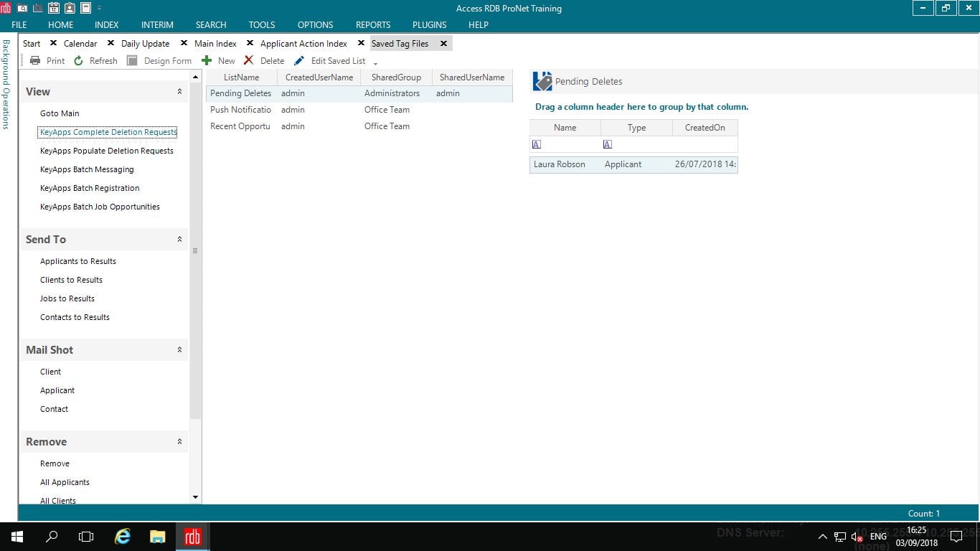Launch Internet Explorer from taskbar

[123, 537]
